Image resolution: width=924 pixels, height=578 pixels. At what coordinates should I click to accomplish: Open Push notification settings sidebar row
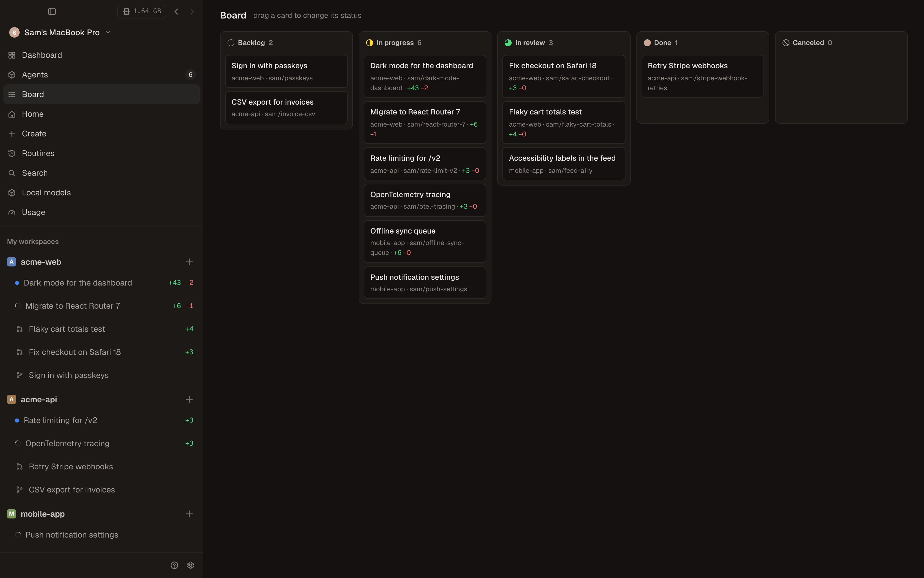102,535
